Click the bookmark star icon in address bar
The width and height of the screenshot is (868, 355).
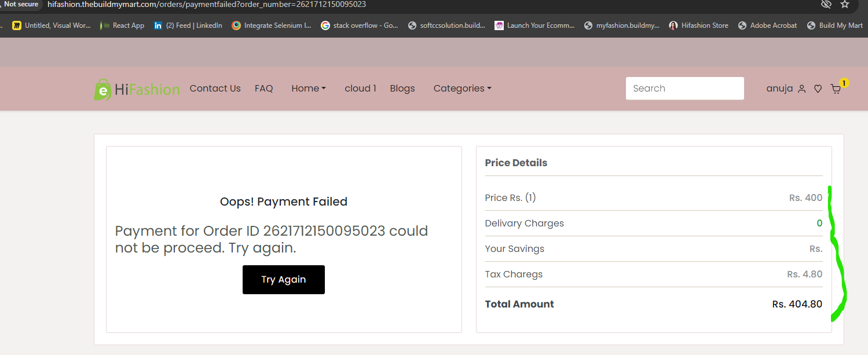tap(845, 5)
